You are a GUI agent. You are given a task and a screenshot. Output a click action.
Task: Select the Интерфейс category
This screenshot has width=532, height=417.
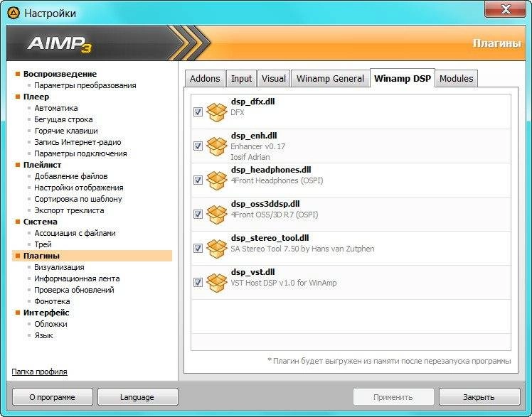(46, 313)
